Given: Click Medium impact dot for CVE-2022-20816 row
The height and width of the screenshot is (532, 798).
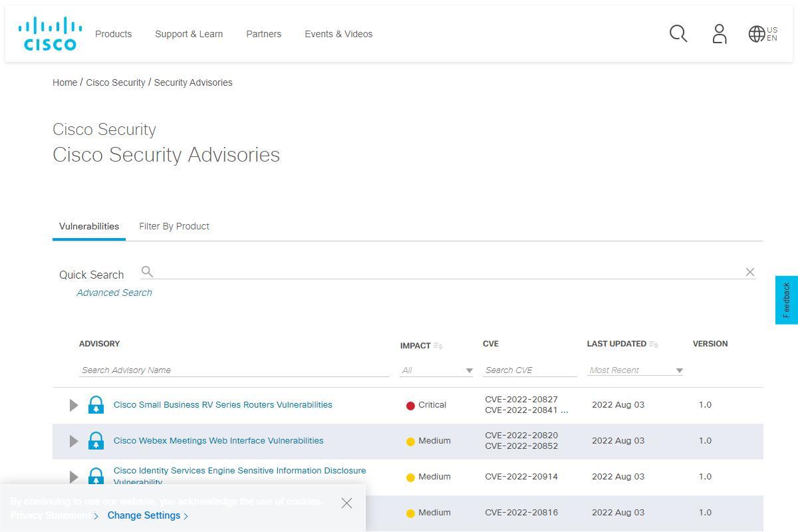Looking at the screenshot, I should click(410, 513).
